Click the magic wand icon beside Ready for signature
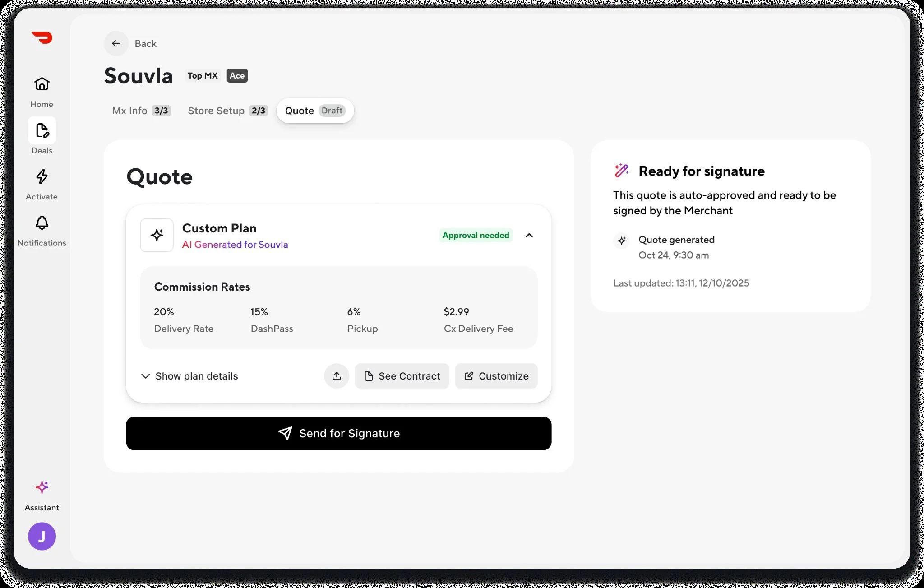This screenshot has width=924, height=588. tap(622, 171)
